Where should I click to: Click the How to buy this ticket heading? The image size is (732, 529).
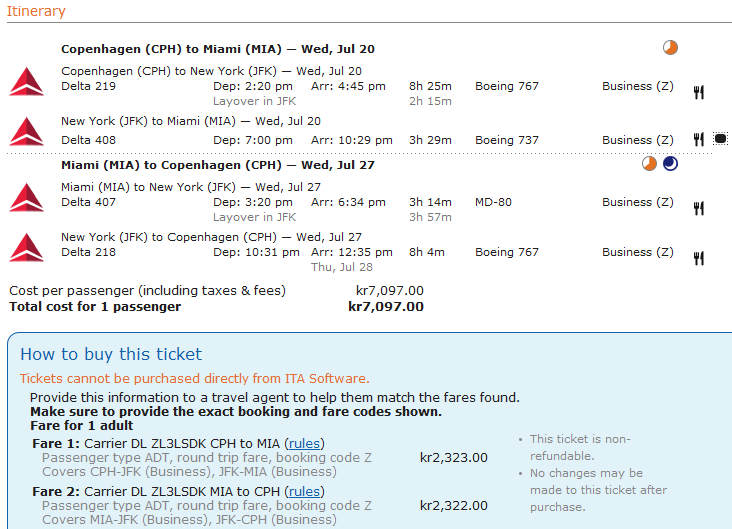(111, 354)
